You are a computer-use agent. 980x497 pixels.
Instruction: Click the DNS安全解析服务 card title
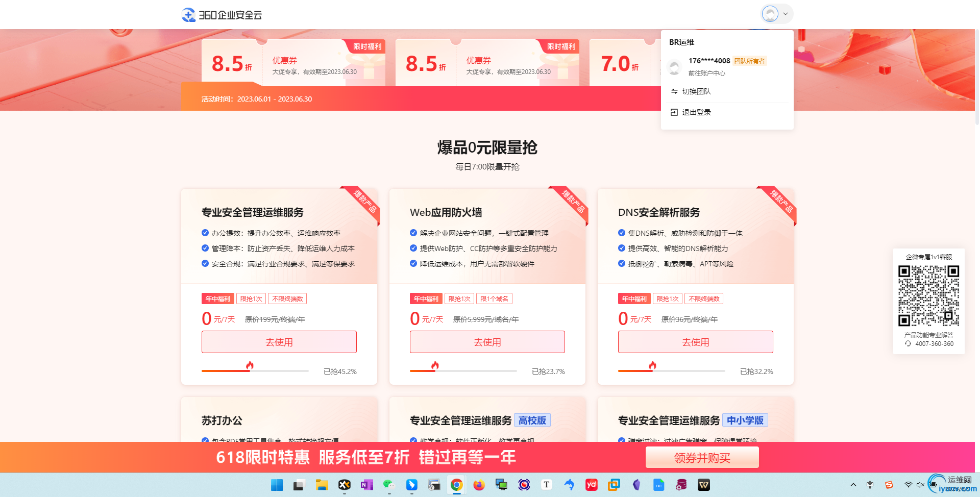(659, 212)
